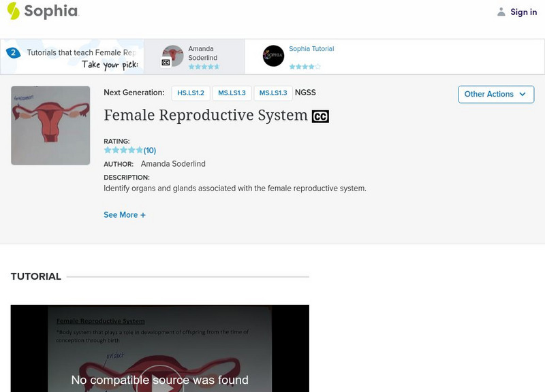545x392 pixels.
Task: Open the (10) ratings count link
Action: 150,150
